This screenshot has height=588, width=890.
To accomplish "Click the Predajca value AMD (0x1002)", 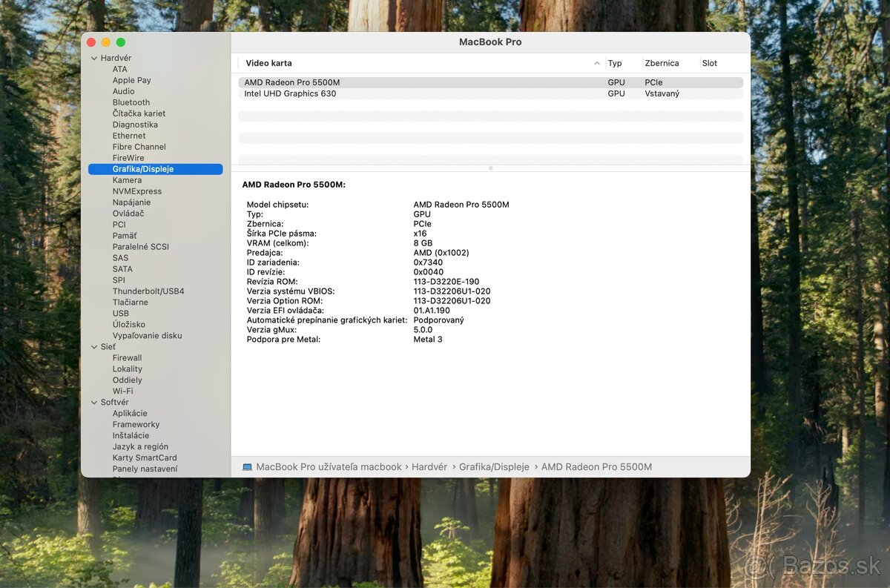I will tap(441, 253).
